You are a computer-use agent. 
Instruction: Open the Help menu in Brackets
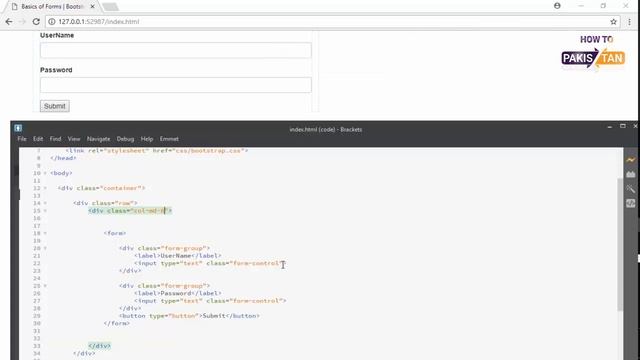[147, 139]
